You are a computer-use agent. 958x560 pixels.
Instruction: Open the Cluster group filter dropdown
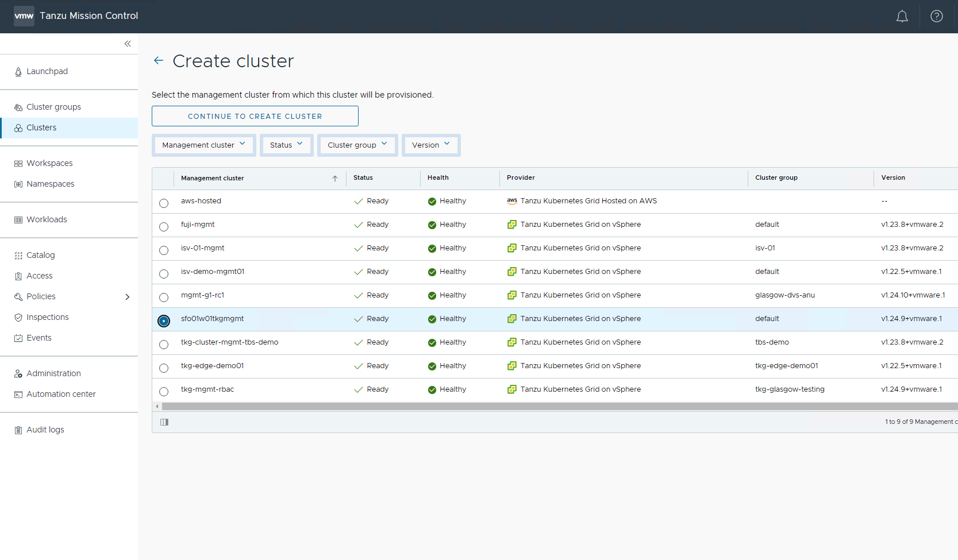[357, 145]
